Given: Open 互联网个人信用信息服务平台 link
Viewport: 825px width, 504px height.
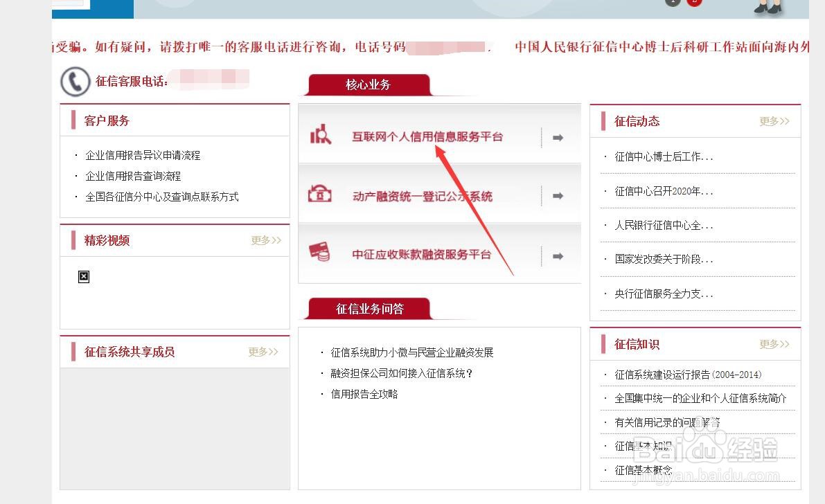Looking at the screenshot, I should pos(427,137).
